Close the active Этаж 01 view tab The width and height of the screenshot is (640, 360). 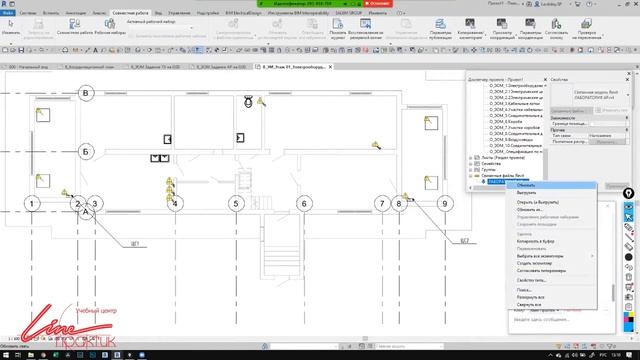click(x=330, y=67)
